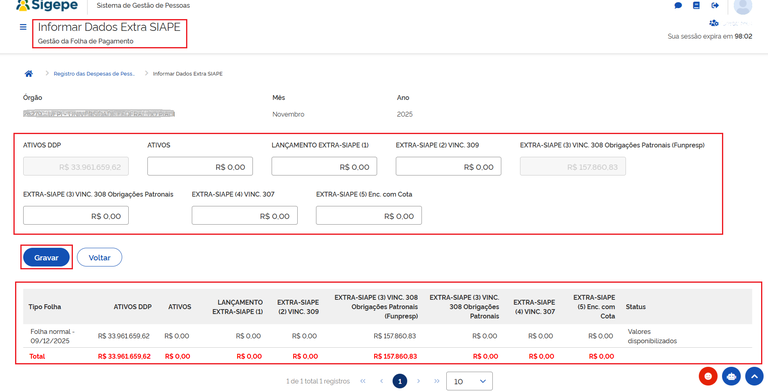Click the red Total row label

(37, 356)
